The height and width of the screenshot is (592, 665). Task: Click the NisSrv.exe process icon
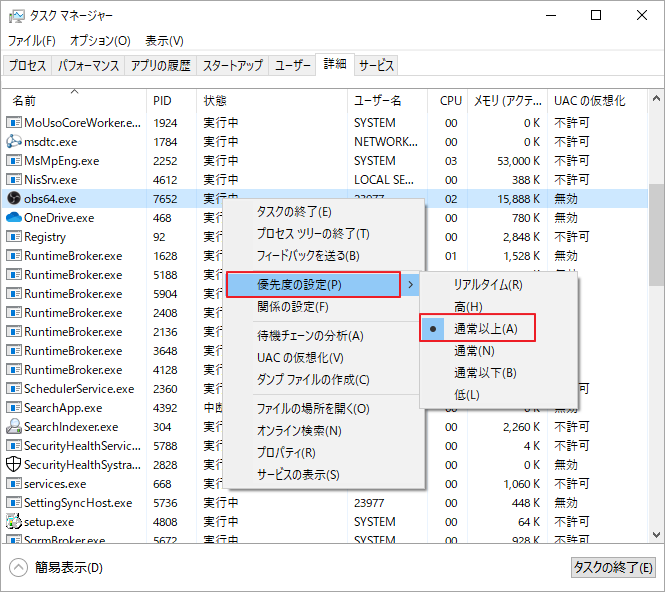14,179
